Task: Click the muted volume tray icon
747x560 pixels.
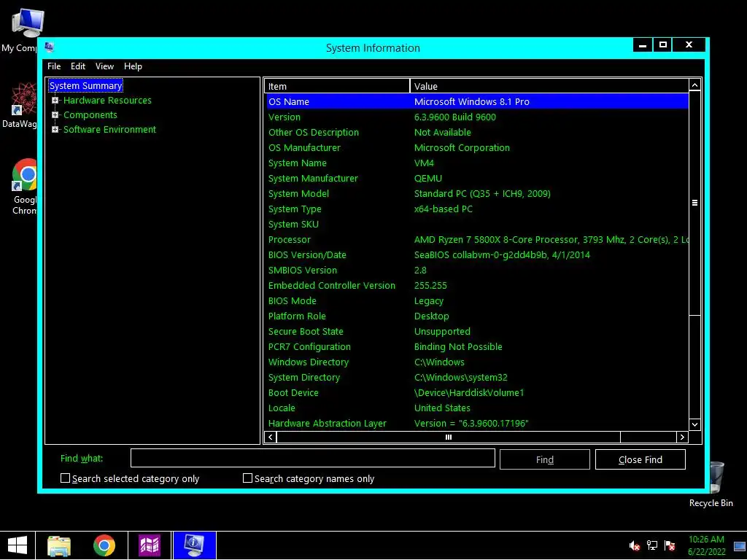Action: (x=634, y=545)
